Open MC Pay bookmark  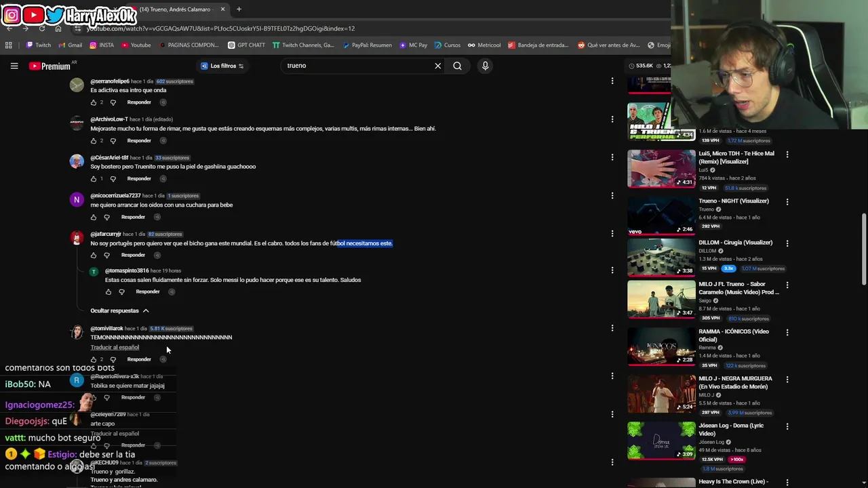tap(413, 45)
